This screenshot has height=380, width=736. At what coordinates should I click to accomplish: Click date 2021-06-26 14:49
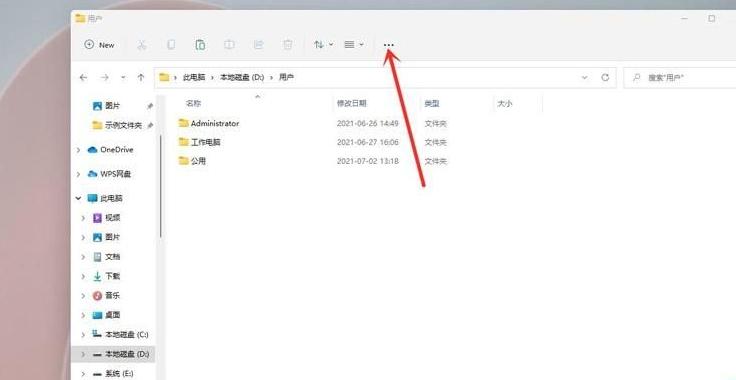pos(368,123)
